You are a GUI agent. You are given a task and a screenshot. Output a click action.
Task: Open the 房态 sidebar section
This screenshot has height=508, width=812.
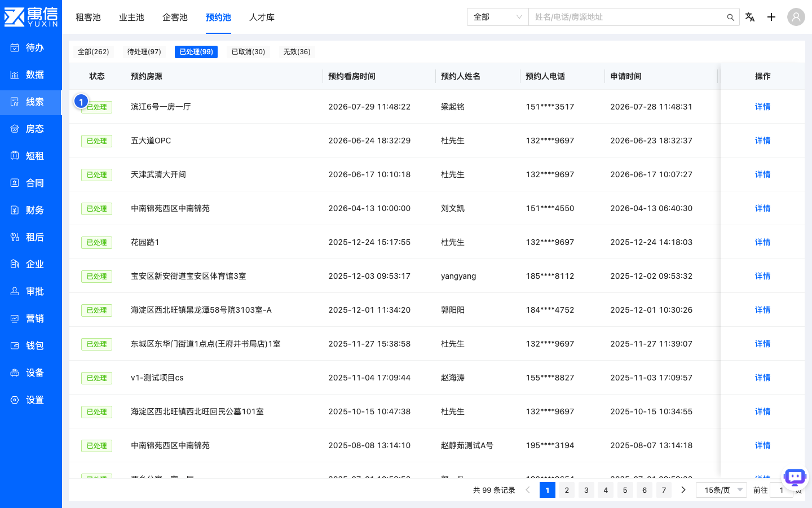click(x=31, y=129)
